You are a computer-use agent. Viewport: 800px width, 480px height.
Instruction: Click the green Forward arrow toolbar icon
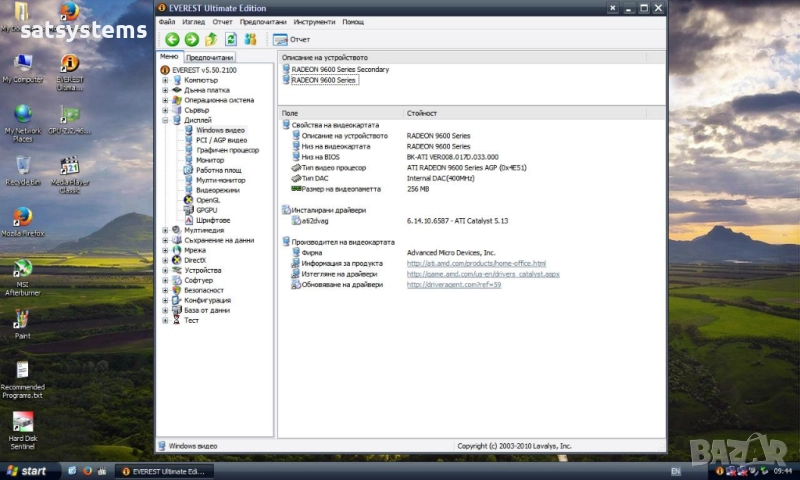(x=191, y=39)
